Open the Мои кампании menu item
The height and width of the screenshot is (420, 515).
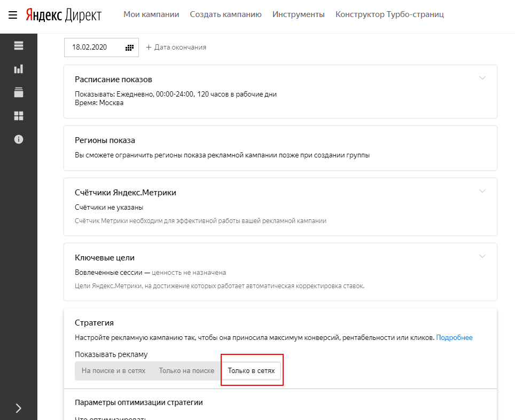pos(151,14)
